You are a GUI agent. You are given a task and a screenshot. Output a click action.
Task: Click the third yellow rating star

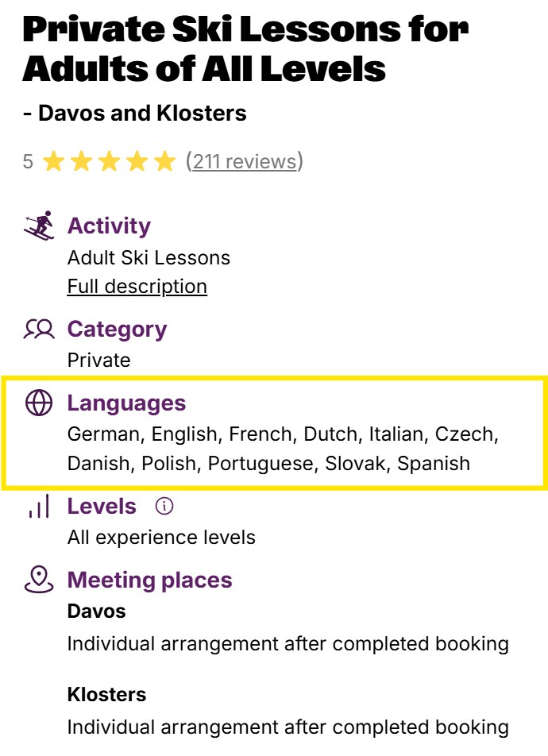pyautogui.click(x=109, y=162)
